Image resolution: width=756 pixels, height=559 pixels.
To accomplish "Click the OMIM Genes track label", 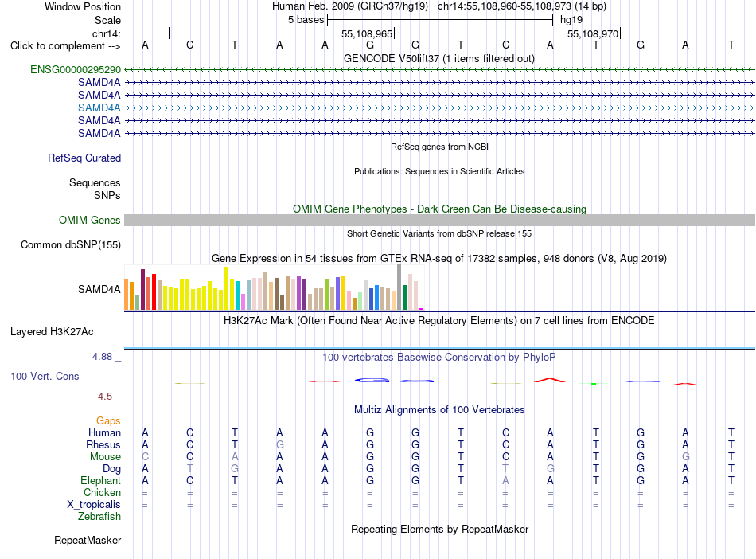I will (89, 221).
